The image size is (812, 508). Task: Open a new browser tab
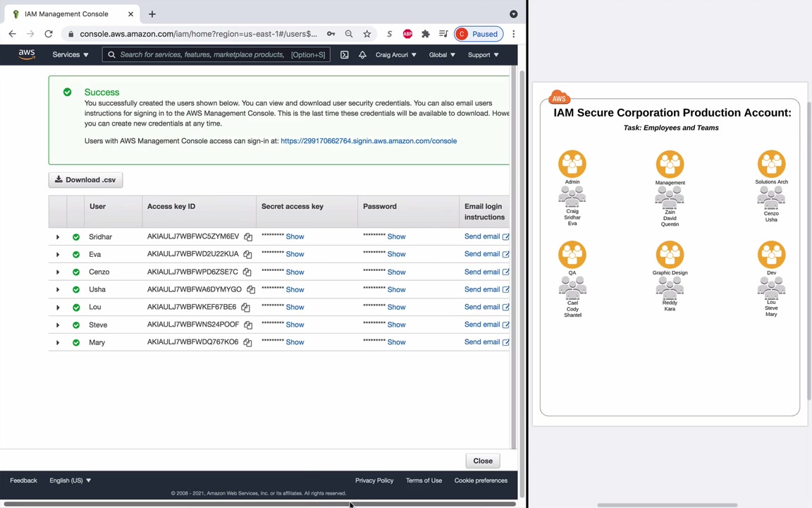click(152, 14)
